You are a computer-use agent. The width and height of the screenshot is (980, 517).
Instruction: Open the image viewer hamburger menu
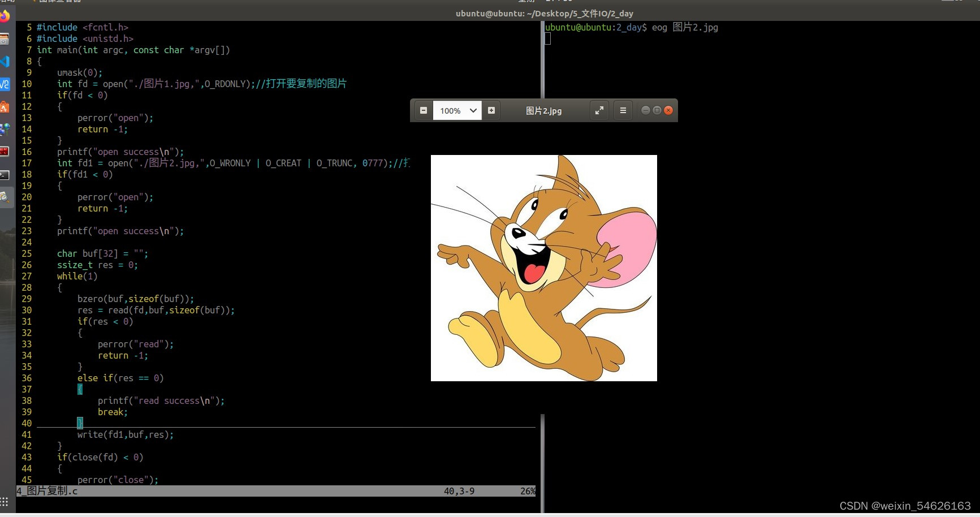tap(623, 110)
